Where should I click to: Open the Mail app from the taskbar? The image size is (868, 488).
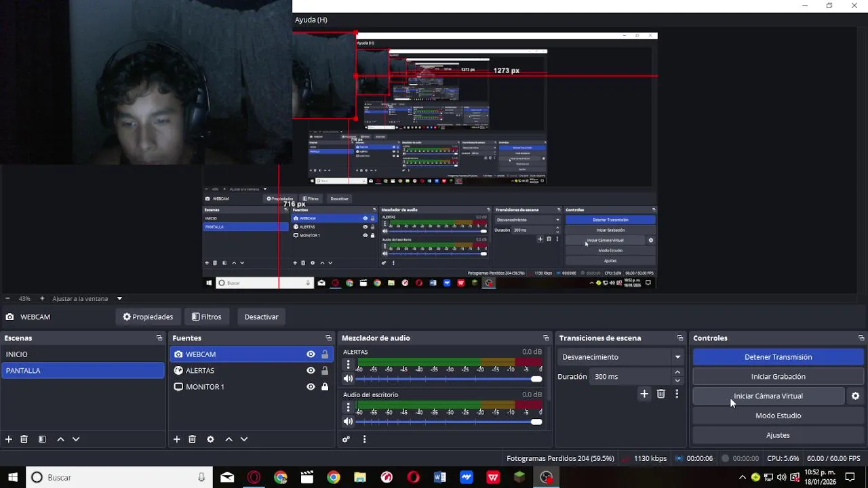pos(227,477)
